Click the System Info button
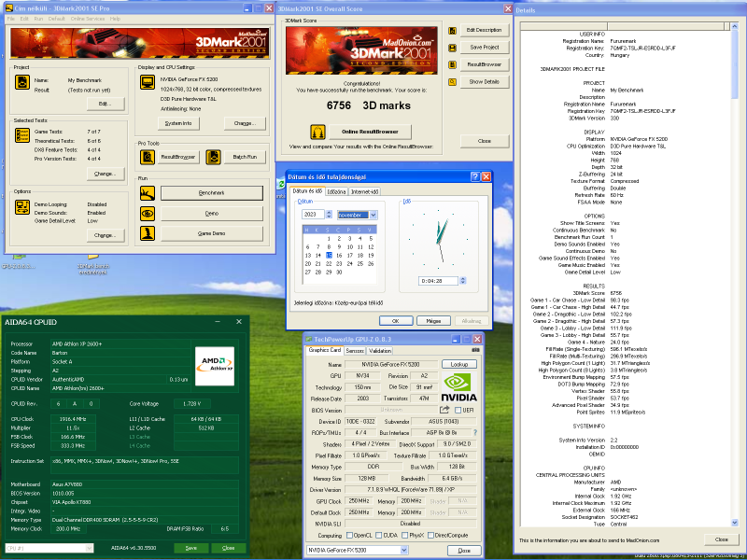The image size is (747, 560). 178,123
